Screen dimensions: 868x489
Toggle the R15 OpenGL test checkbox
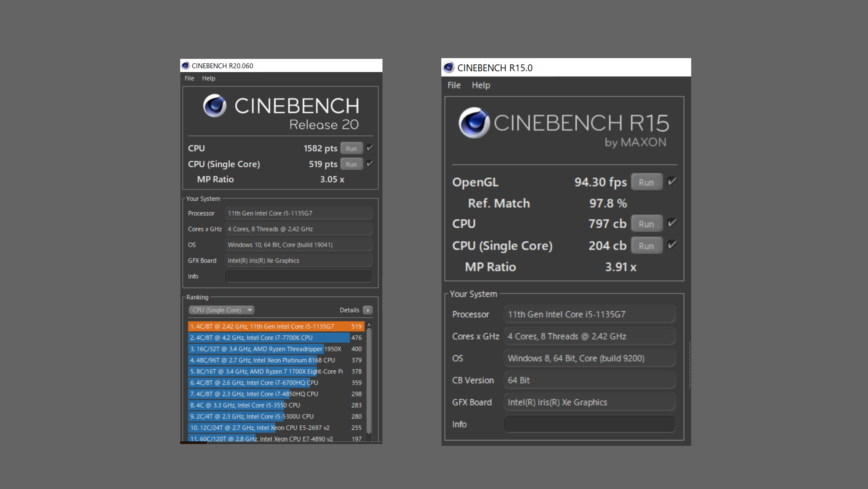click(672, 181)
